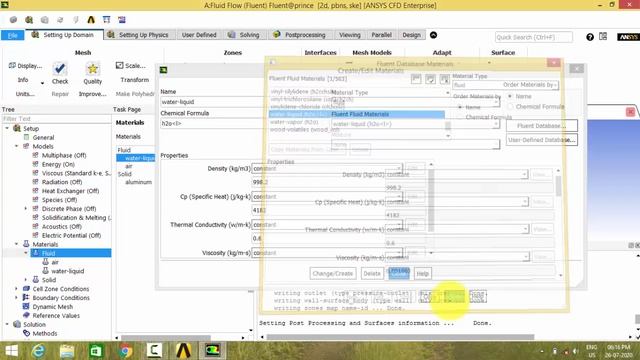
Task: Switch to User Defined tab
Action: pos(199,35)
